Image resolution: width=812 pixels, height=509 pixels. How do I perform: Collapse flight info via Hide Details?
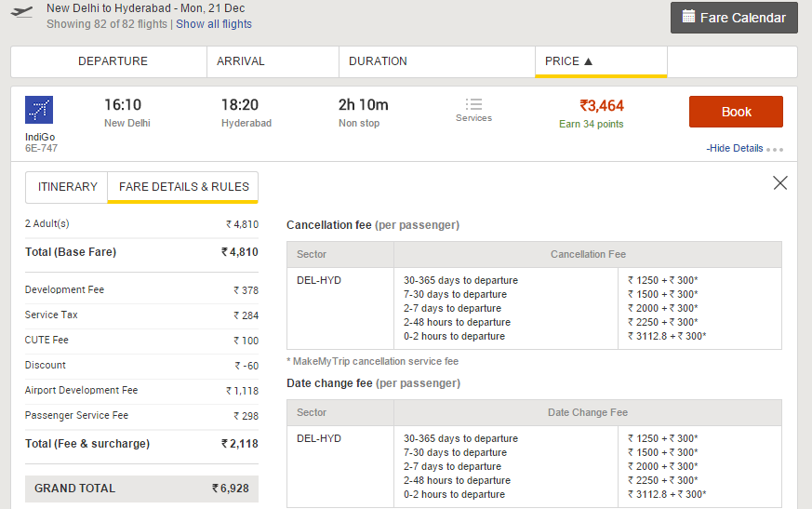(734, 148)
